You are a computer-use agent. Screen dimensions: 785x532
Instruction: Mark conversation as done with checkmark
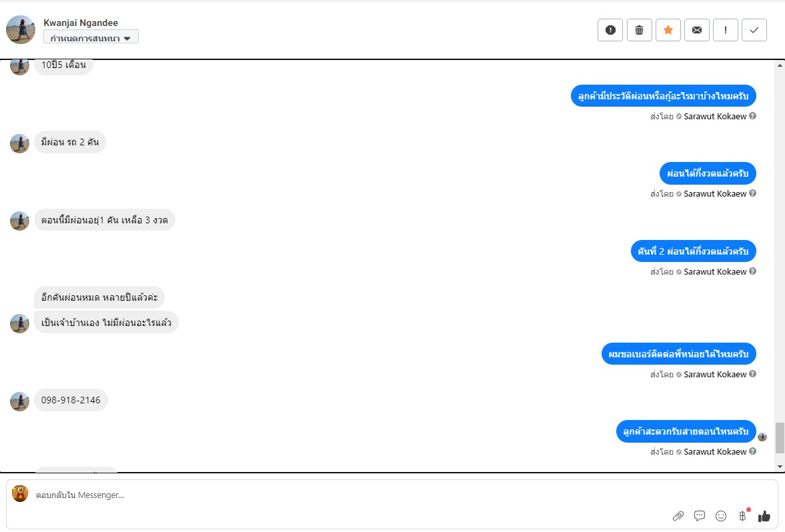(754, 30)
